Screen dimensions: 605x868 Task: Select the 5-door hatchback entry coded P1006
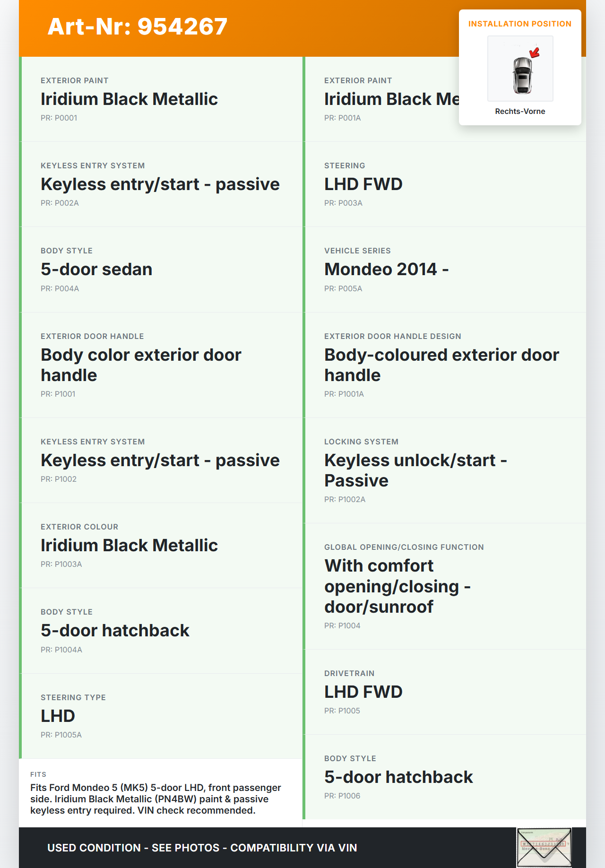[x=398, y=777]
